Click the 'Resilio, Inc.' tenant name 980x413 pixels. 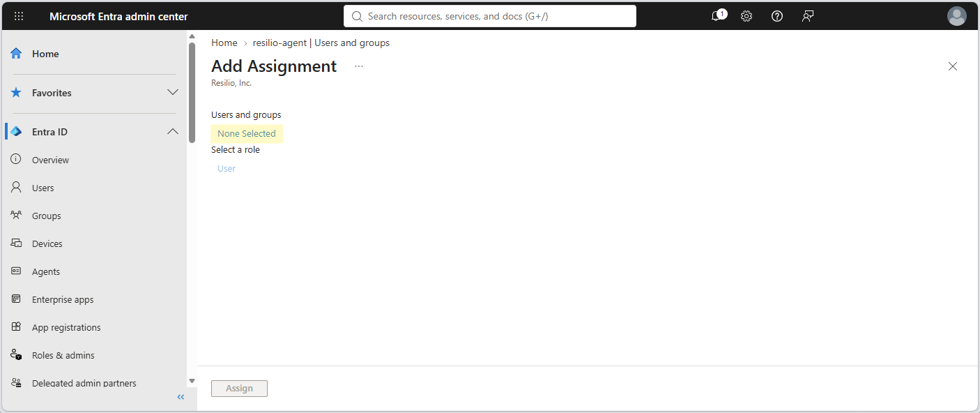(x=231, y=83)
